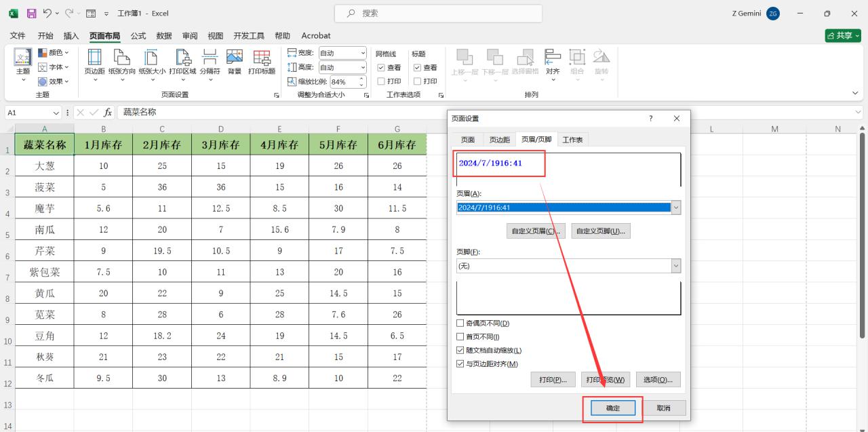The width and height of the screenshot is (868, 432).
Task: Toggle Scale with document (随文档自动缩放)
Action: 461,351
